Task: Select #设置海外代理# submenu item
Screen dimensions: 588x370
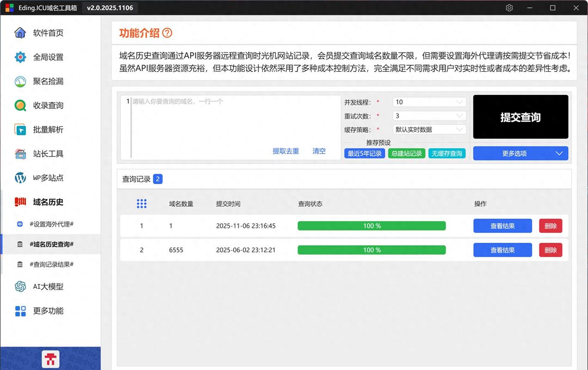Action: (50, 224)
